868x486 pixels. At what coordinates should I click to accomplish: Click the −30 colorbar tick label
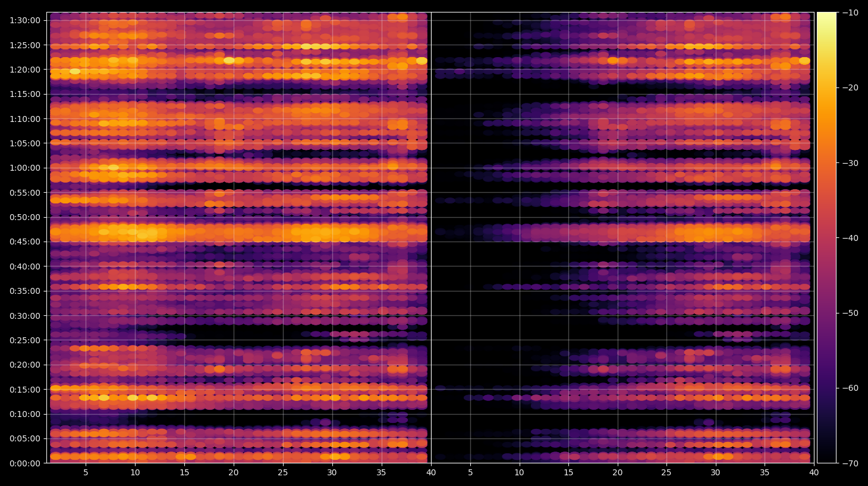coord(850,163)
